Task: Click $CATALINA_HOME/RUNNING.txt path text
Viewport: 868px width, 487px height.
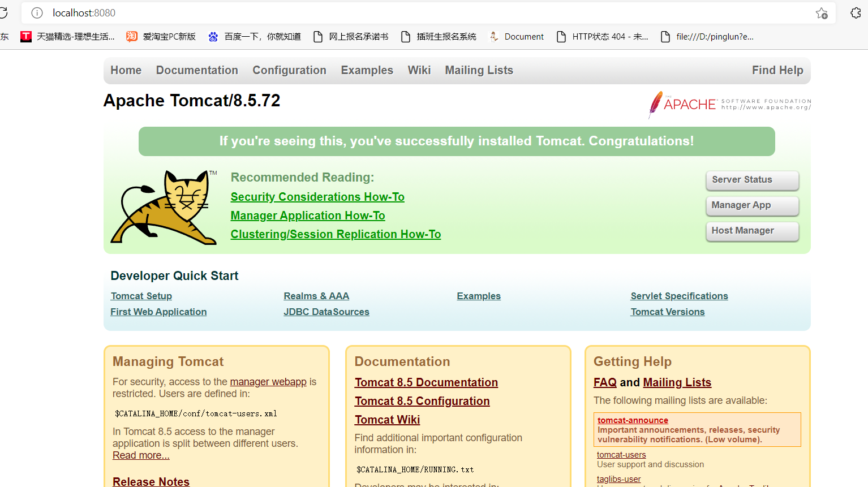Action: point(415,469)
